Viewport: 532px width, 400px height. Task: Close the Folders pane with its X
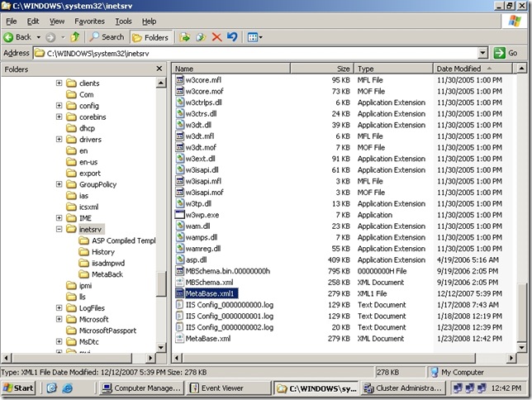159,69
